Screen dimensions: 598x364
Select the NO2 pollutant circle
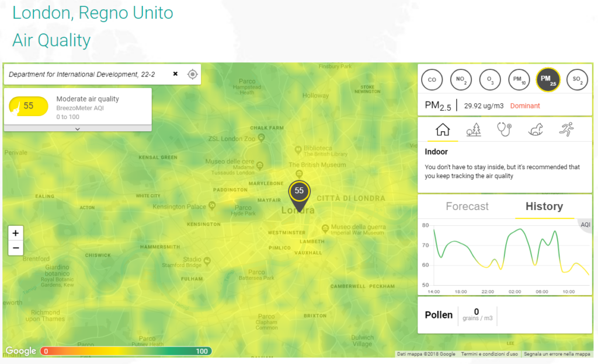click(x=461, y=79)
